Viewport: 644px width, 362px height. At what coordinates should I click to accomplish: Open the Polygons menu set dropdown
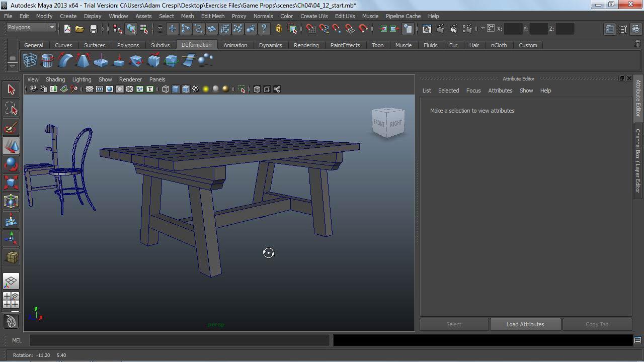click(x=31, y=27)
